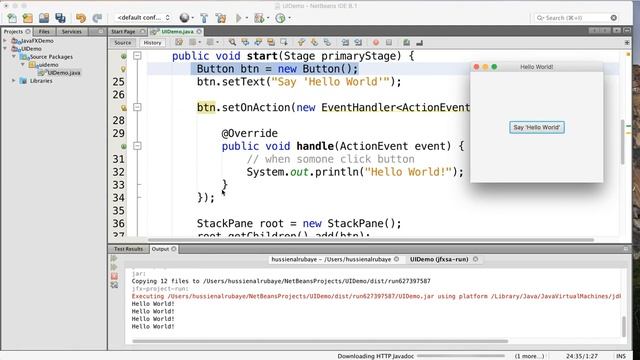Click the New Project toolbar icon
This screenshot has height=360, width=640.
(28, 18)
